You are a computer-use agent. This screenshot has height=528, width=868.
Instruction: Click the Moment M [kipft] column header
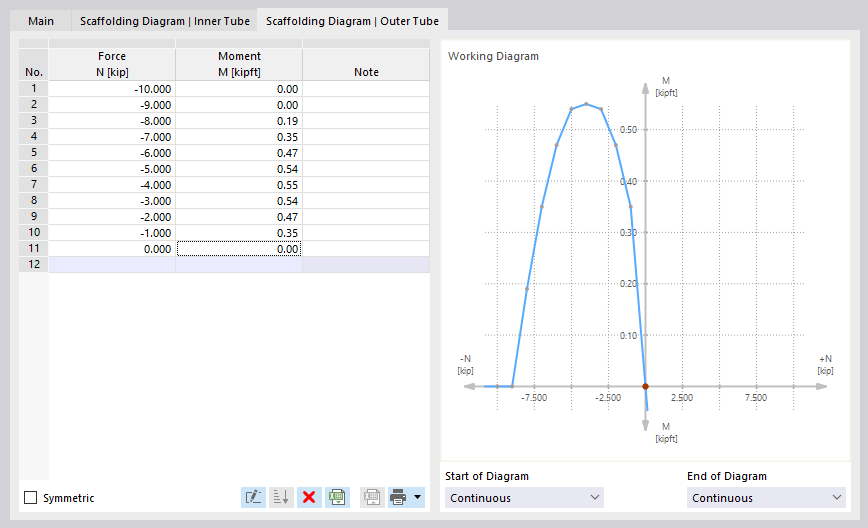239,64
